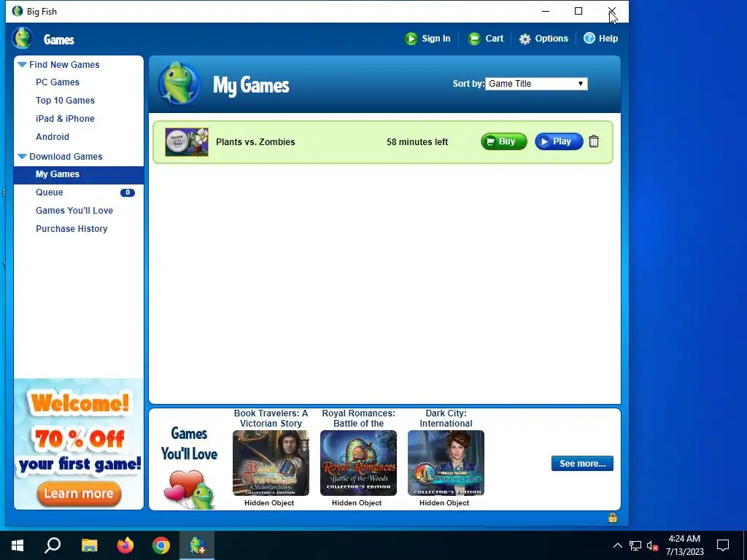Show hidden system tray icons
The width and height of the screenshot is (747, 560).
pos(617,545)
